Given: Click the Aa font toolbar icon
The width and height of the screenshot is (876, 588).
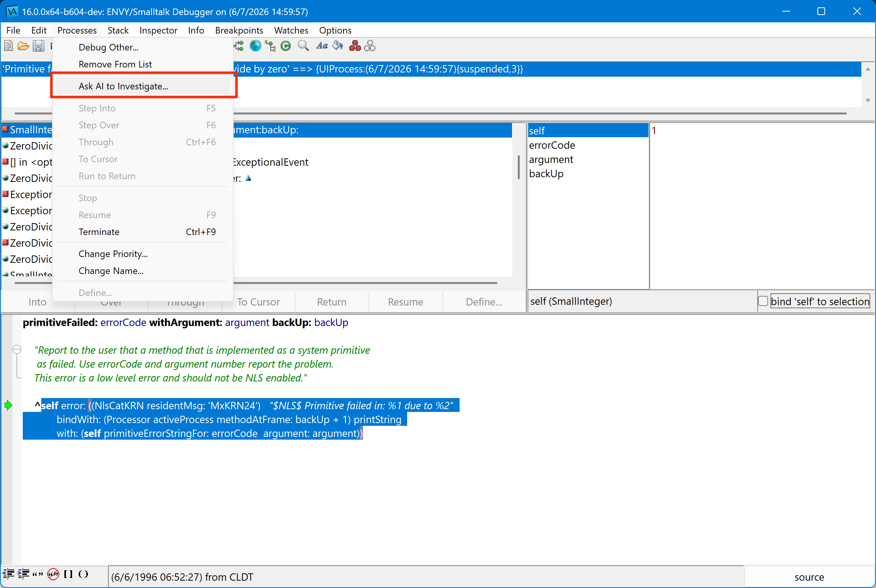Looking at the screenshot, I should pyautogui.click(x=322, y=46).
